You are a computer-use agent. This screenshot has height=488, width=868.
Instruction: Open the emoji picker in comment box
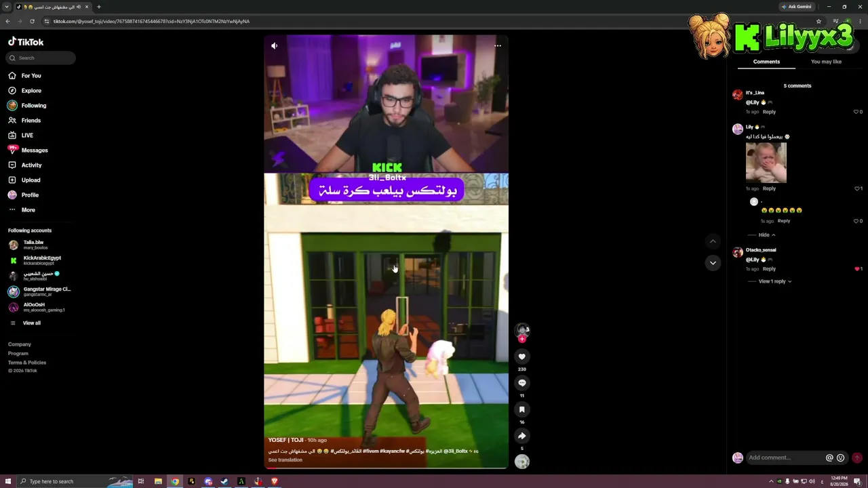click(x=841, y=457)
